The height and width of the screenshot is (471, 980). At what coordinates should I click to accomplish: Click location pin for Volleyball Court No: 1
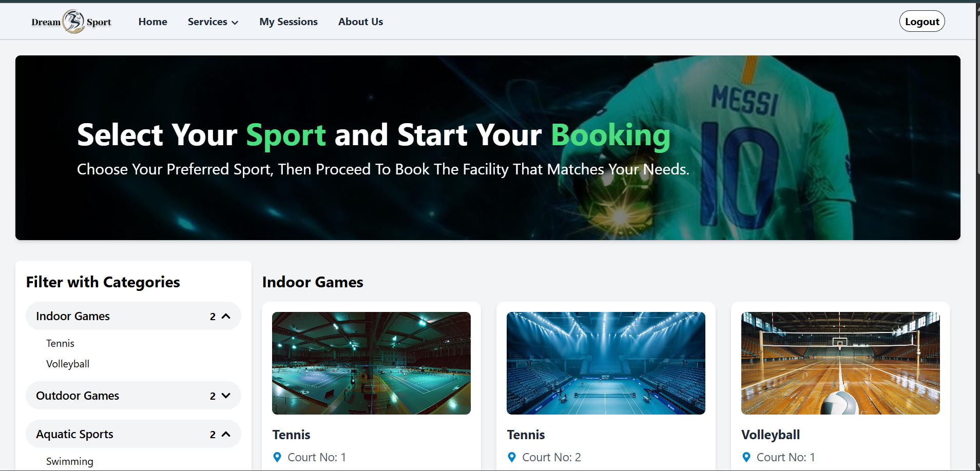tap(746, 457)
